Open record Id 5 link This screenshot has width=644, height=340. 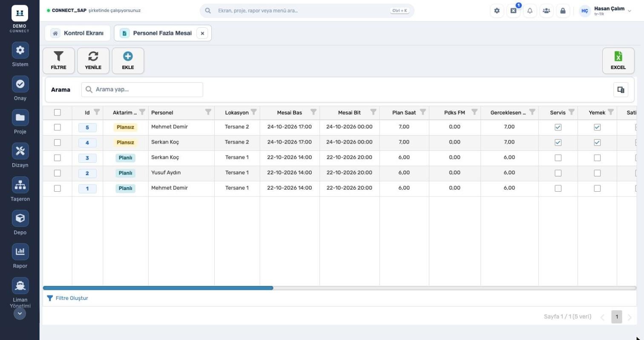click(x=87, y=127)
